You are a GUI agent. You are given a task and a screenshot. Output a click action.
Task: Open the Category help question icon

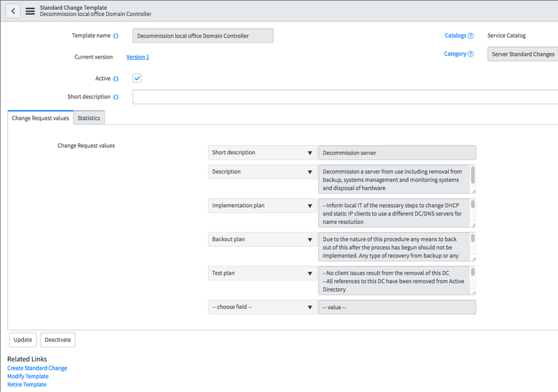(471, 54)
